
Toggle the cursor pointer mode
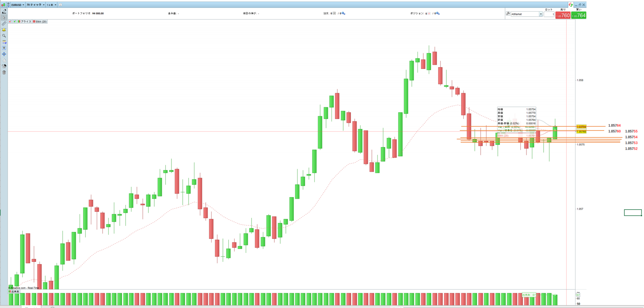[4, 18]
